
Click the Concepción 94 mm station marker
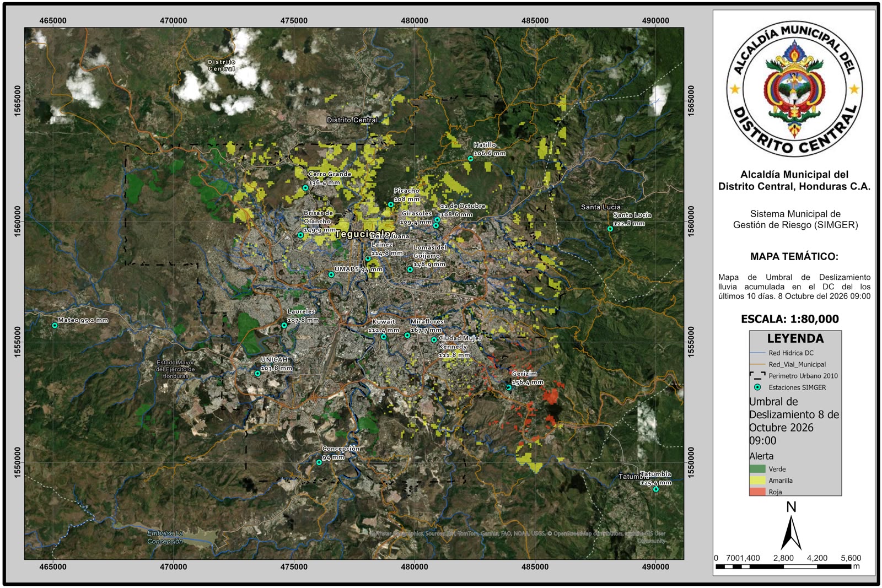point(319,462)
